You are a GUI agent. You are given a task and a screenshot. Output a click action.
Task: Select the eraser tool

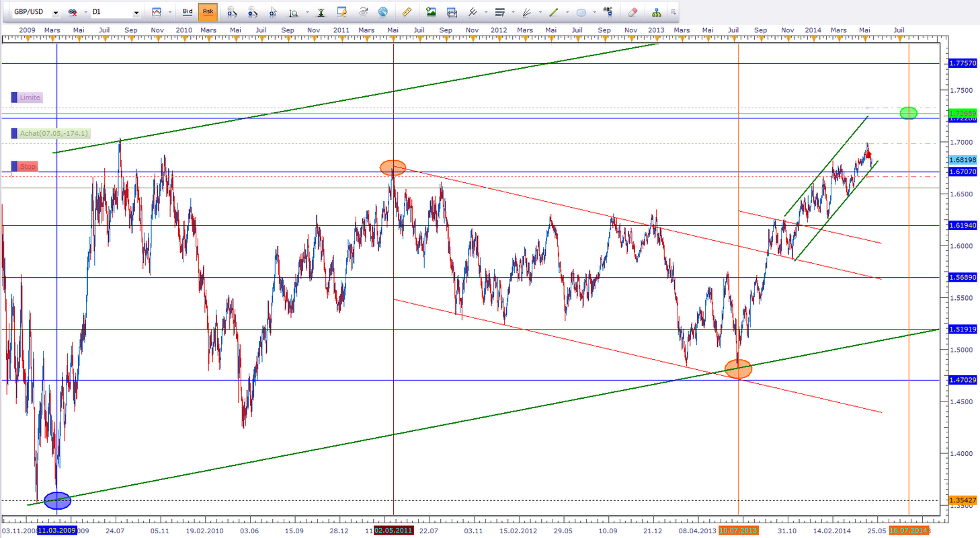pos(632,12)
